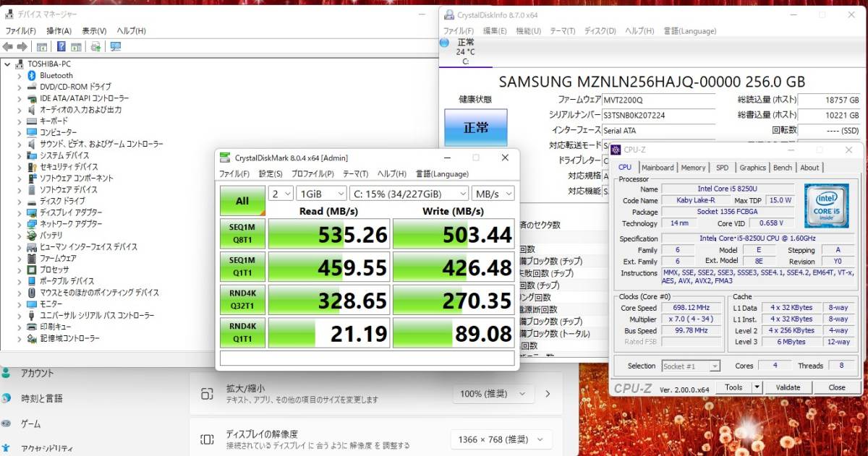Image resolution: width=868 pixels, height=456 pixels.
Task: Open the プロファイル(P) menu in CrystalDiskMark
Action: 312,174
